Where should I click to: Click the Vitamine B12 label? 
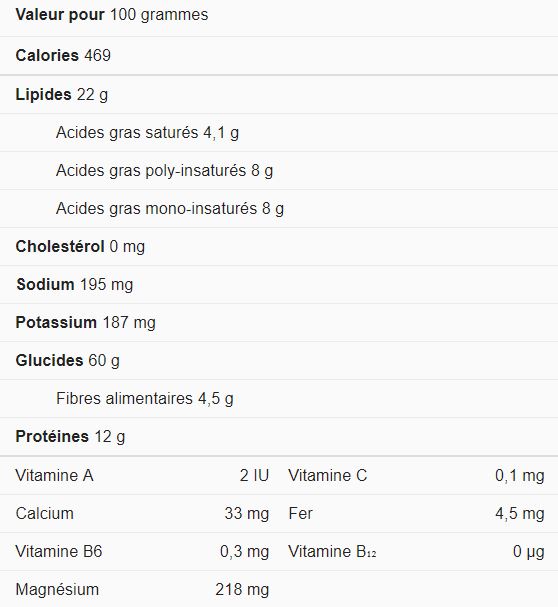click(x=332, y=551)
